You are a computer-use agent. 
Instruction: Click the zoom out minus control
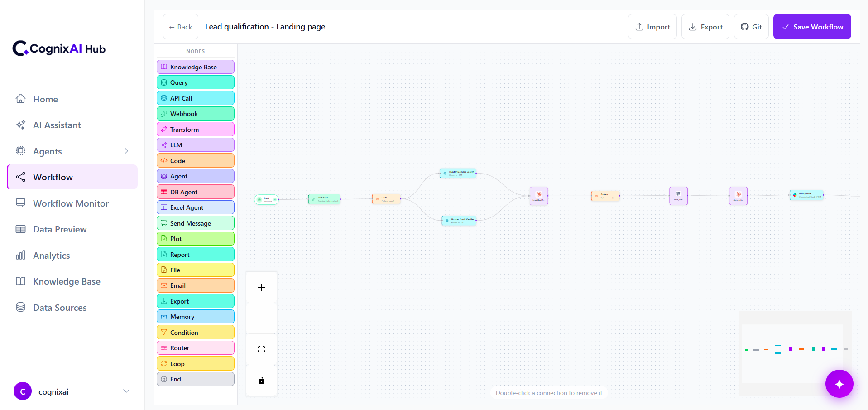coord(261,318)
